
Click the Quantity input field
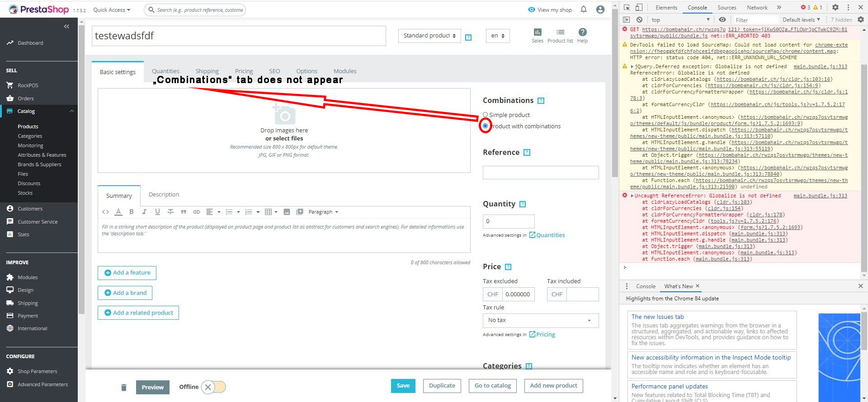509,221
